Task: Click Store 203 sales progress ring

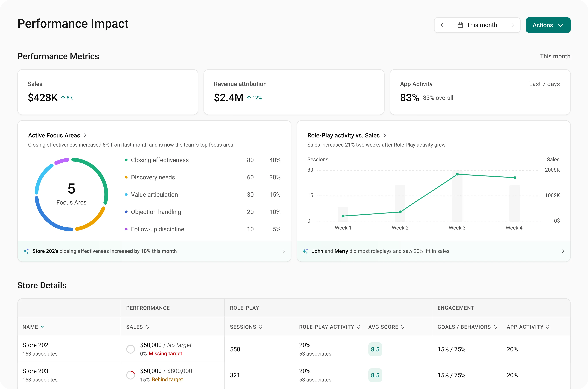Action: pyautogui.click(x=131, y=375)
